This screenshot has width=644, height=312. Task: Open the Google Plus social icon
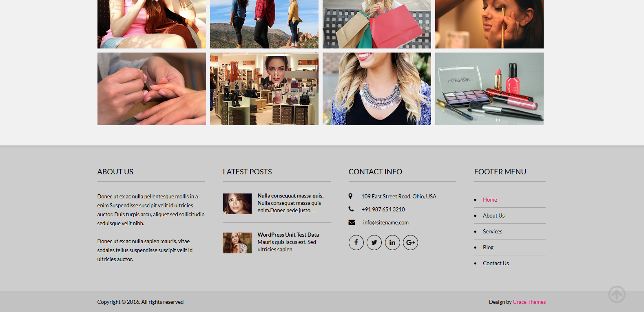410,243
